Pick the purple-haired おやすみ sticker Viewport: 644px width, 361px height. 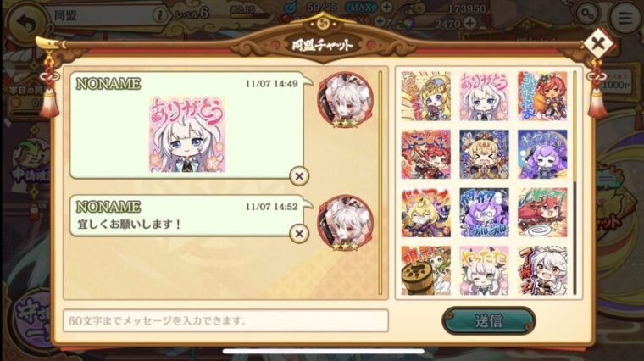pos(542,154)
